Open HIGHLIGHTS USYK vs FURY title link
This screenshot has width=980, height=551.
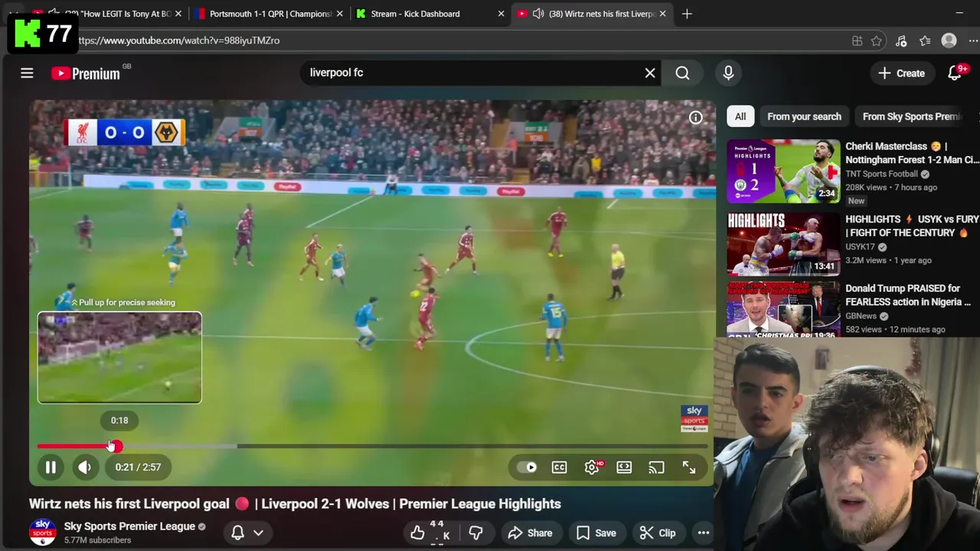(912, 226)
